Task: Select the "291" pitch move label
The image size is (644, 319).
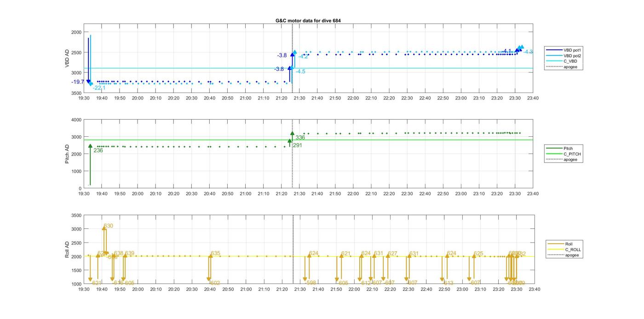Action: [x=297, y=145]
